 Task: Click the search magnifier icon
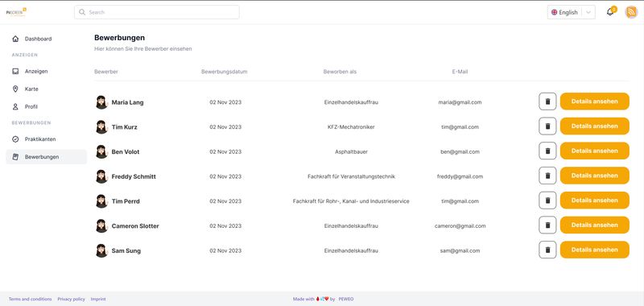[82, 12]
